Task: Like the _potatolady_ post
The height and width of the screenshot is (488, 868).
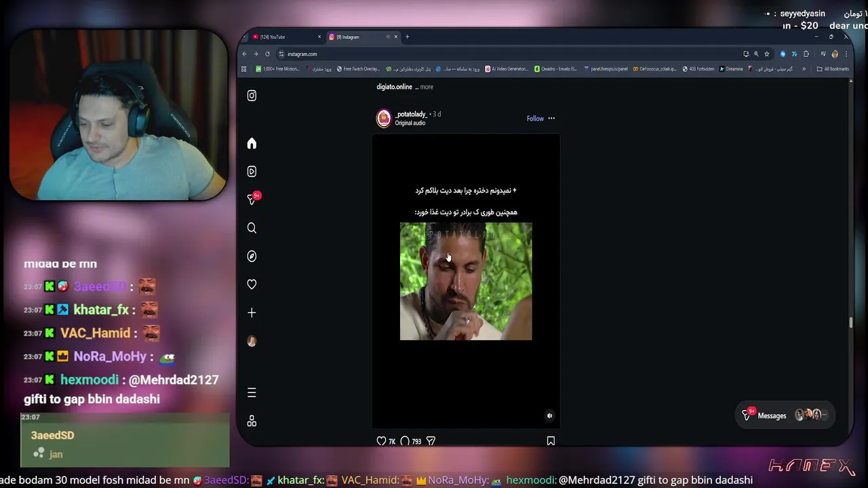Action: tap(381, 441)
